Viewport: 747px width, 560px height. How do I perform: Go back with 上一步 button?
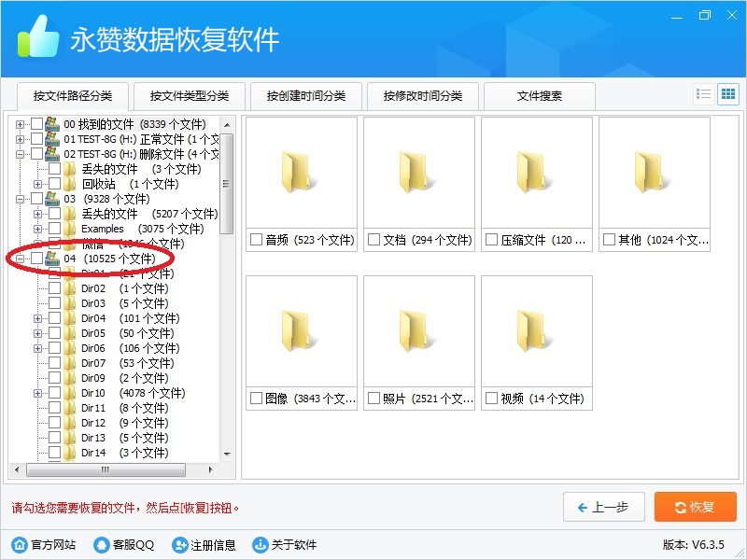(604, 507)
